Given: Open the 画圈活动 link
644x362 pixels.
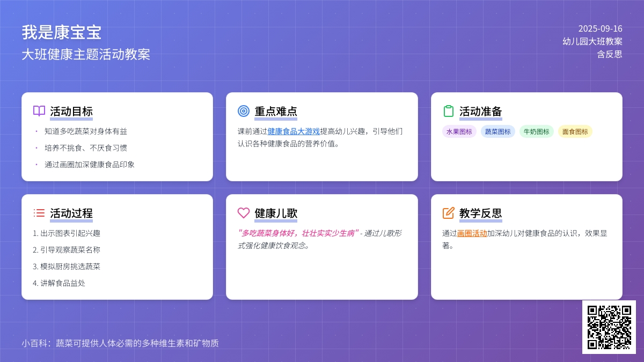Looking at the screenshot, I should coord(472,233).
